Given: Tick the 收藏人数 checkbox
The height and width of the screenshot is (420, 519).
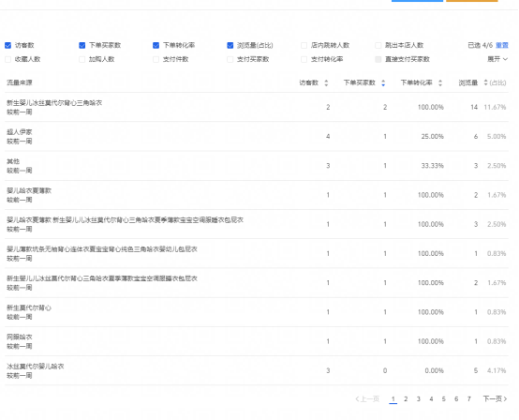Looking at the screenshot, I should click(7, 59).
